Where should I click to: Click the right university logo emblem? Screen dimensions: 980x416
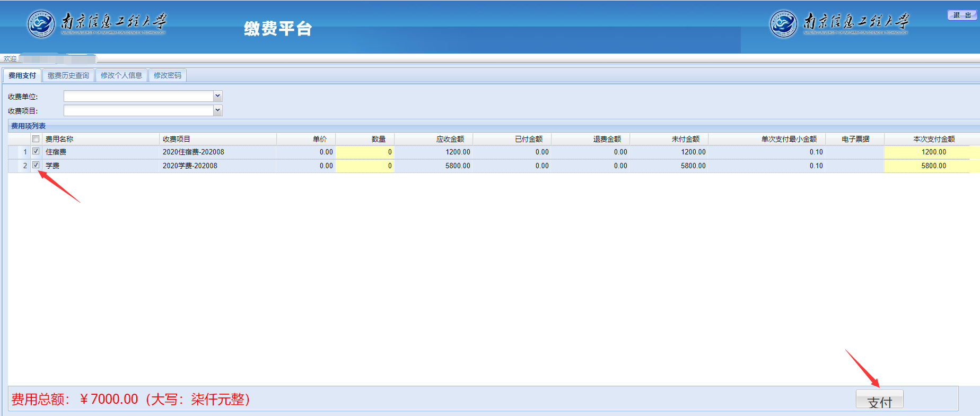click(x=783, y=24)
